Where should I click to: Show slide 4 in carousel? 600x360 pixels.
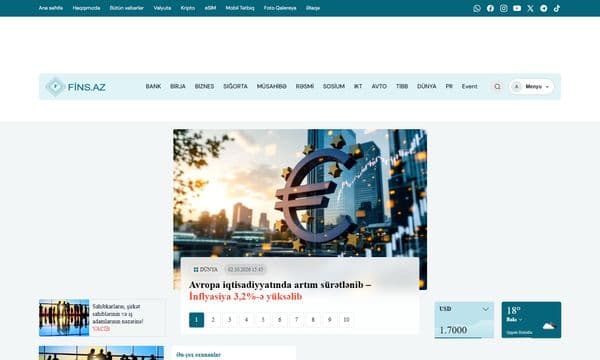(246, 320)
